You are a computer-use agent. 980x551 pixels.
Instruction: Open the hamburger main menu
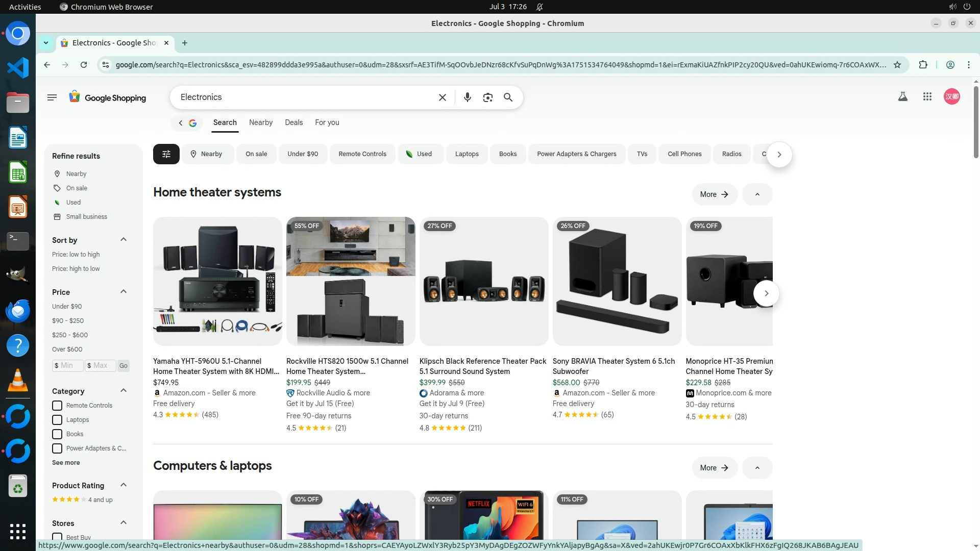[52, 97]
